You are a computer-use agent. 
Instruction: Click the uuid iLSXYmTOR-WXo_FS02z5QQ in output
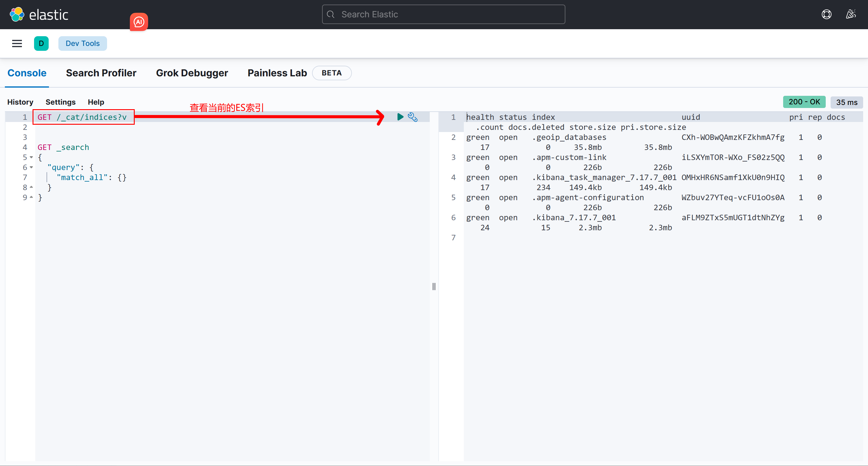(x=733, y=157)
